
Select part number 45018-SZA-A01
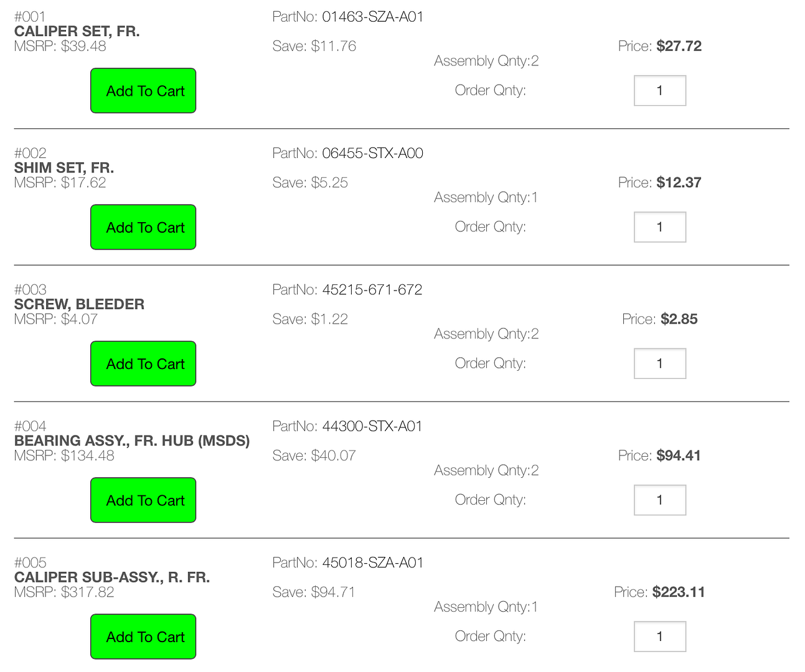pyautogui.click(x=373, y=562)
